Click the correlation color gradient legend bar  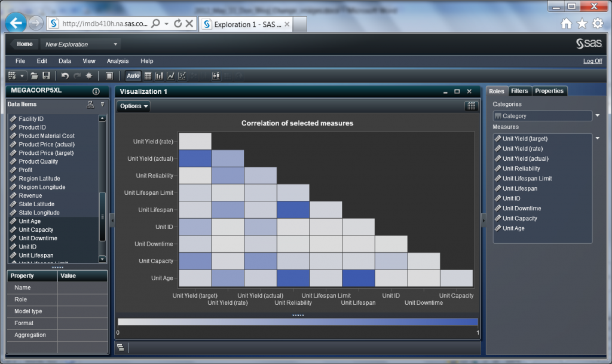click(298, 322)
